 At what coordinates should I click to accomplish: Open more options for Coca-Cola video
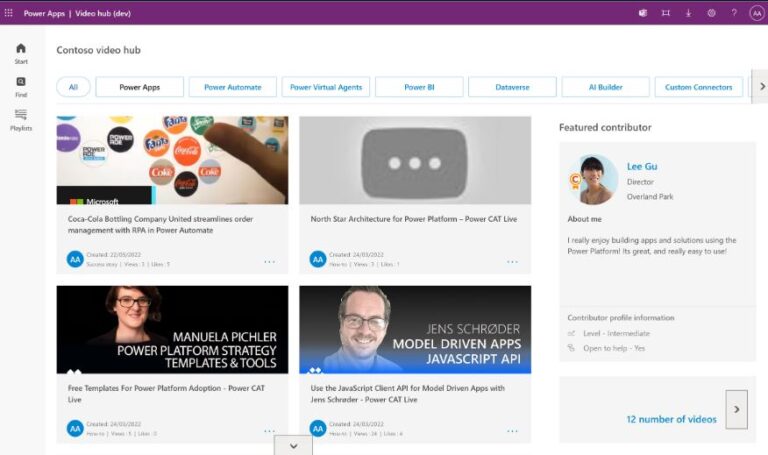pyautogui.click(x=269, y=262)
